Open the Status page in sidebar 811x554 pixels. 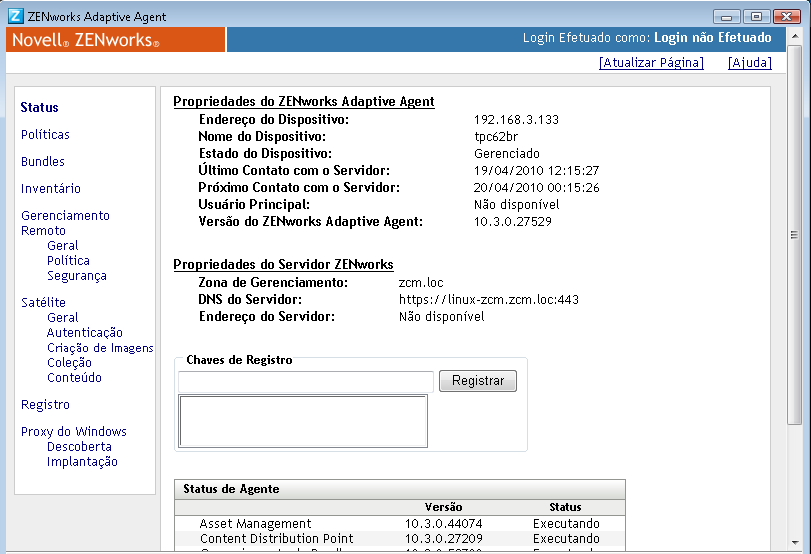pyautogui.click(x=39, y=108)
